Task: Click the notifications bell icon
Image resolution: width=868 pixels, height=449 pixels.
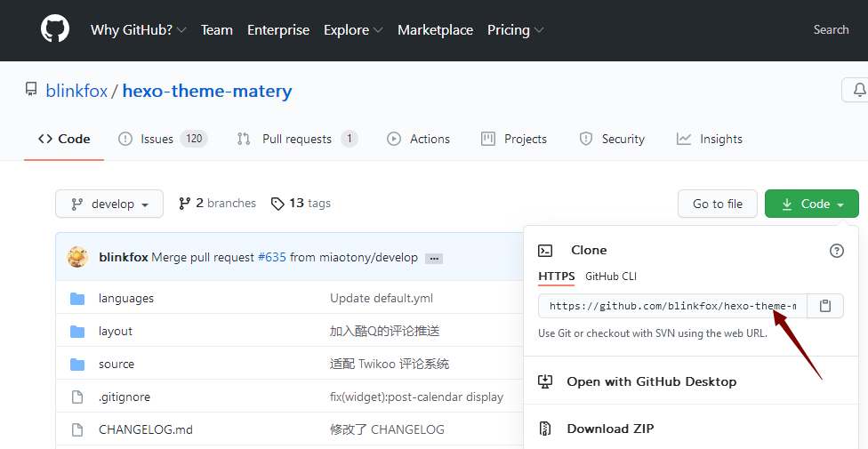Action: click(859, 90)
